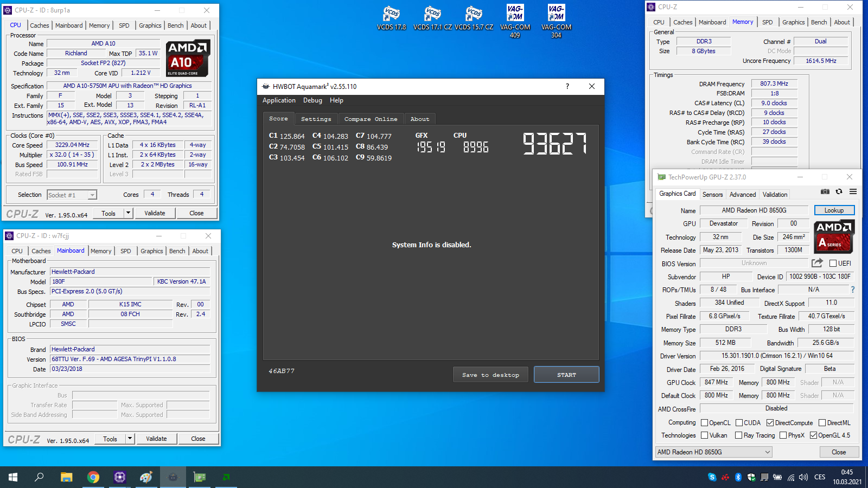Click the Lookup button in GPU-Z
868x488 pixels.
tap(834, 210)
